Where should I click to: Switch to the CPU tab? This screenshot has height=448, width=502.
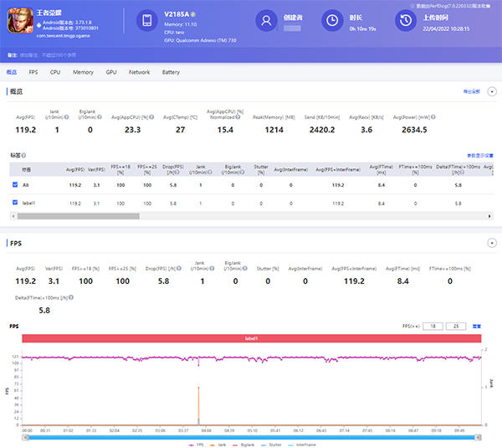pyautogui.click(x=55, y=73)
